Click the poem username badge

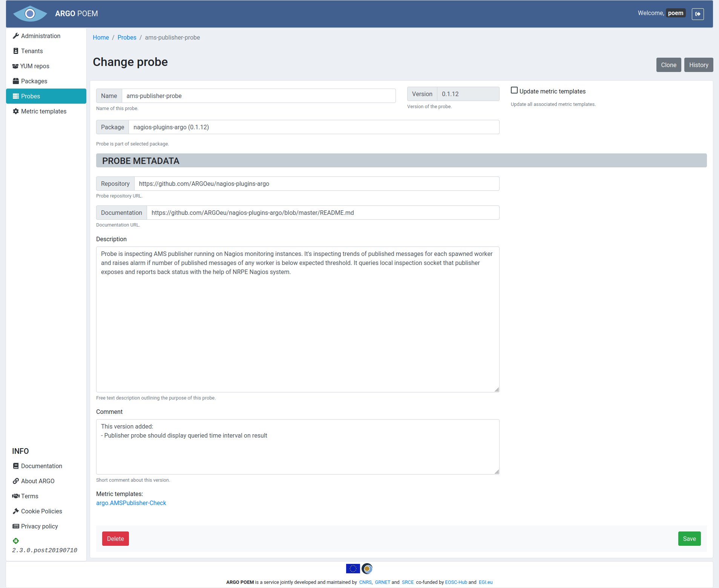click(x=675, y=13)
